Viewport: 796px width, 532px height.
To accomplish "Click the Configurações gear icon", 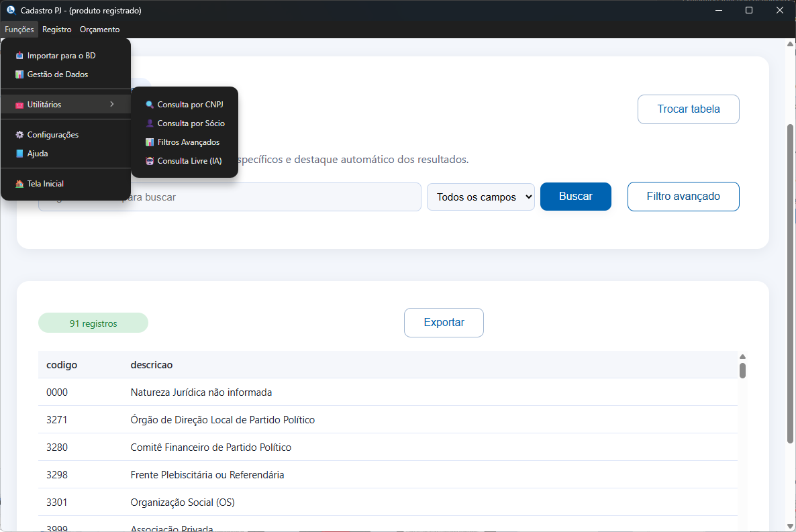I will point(19,135).
